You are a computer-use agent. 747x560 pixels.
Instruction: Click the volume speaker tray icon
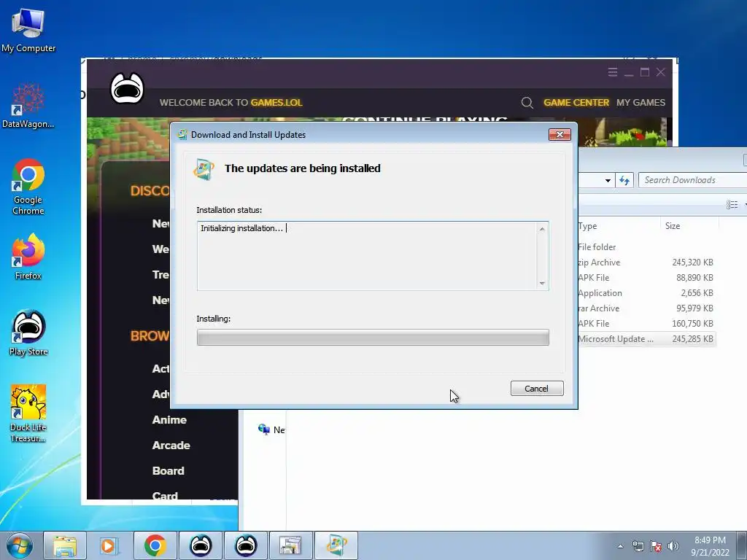tap(673, 546)
